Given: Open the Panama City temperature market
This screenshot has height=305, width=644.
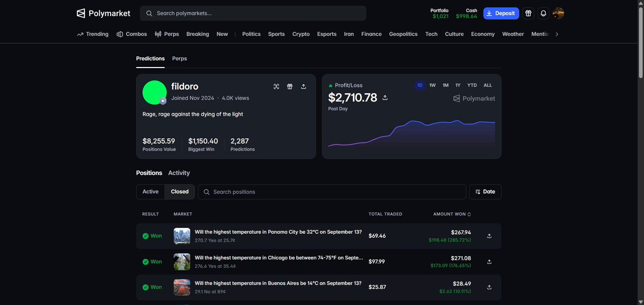Looking at the screenshot, I should tap(278, 232).
